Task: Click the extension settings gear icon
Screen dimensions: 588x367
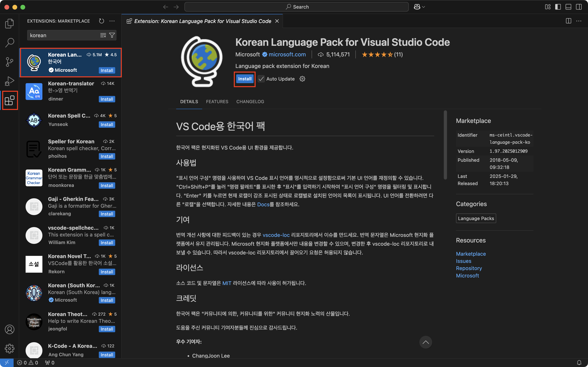Action: pos(302,79)
